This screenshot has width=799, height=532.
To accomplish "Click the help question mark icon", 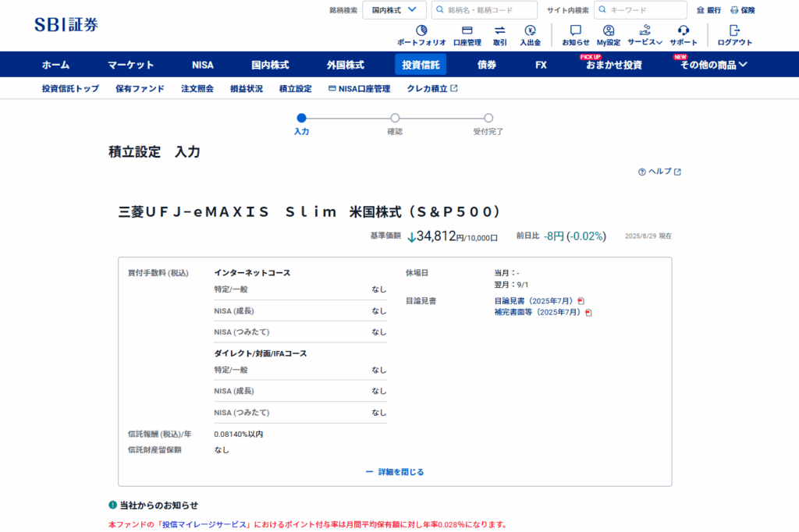I will pyautogui.click(x=642, y=172).
